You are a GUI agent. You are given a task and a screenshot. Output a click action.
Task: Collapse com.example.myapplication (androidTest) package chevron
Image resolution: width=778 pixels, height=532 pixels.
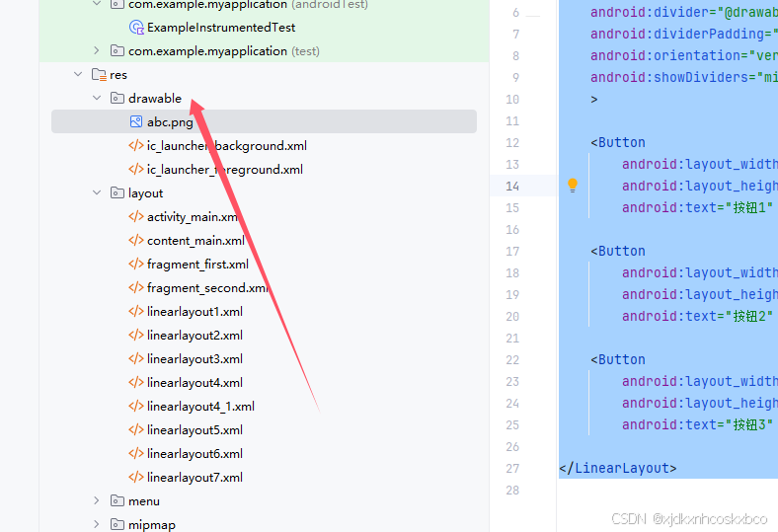pyautogui.click(x=97, y=4)
